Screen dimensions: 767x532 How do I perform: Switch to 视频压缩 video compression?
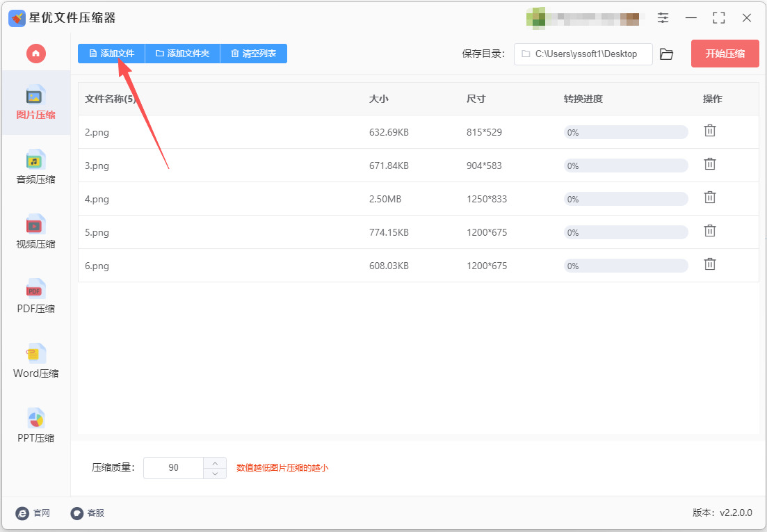[x=35, y=232]
